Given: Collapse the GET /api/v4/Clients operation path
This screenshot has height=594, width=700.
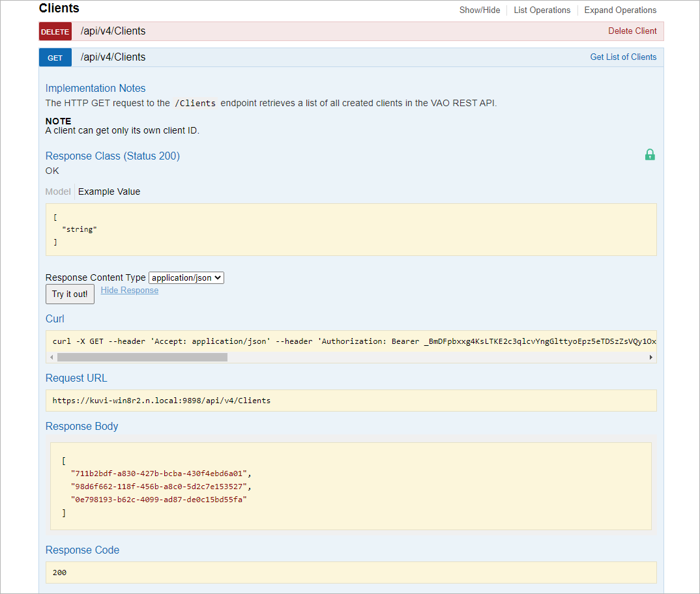Looking at the screenshot, I should pos(113,57).
